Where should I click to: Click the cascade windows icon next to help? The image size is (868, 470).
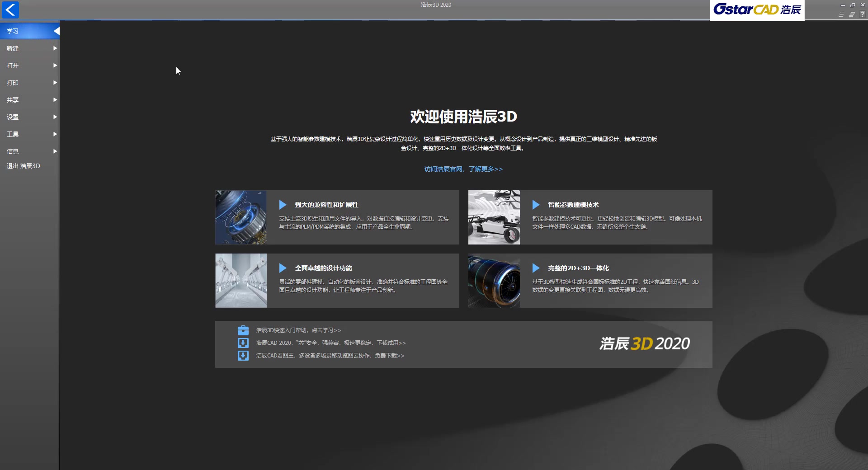pos(852,14)
